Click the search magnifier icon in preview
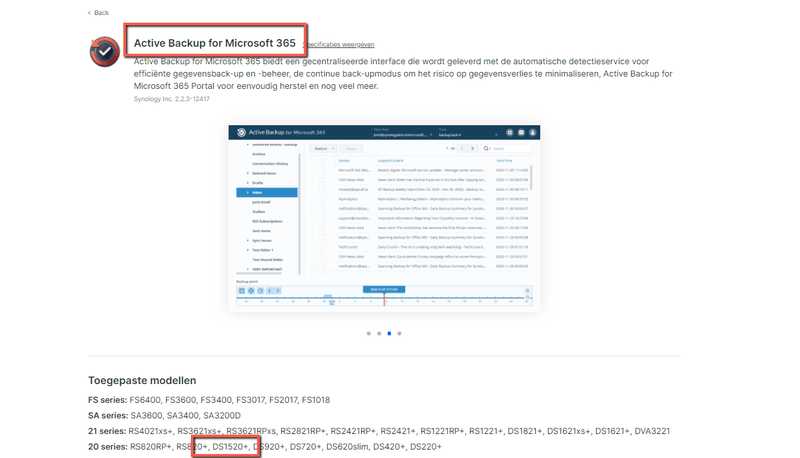Screen dimensions: 800x458 tap(486, 148)
